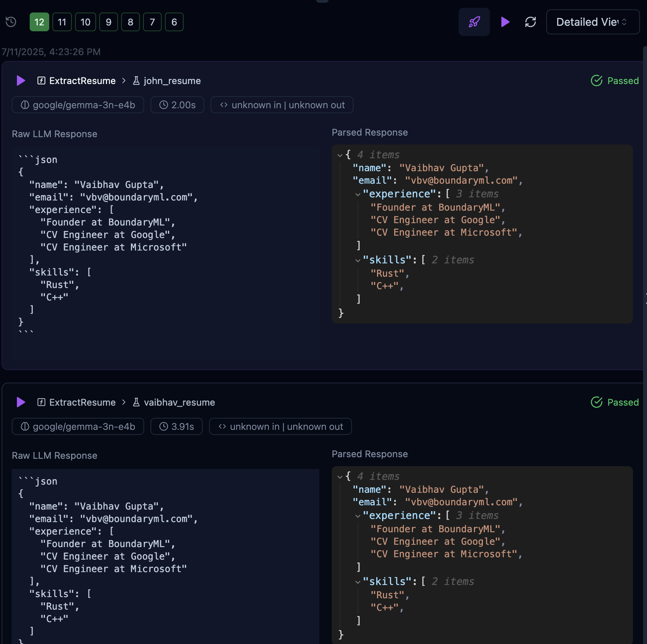This screenshot has height=644, width=647.
Task: Click Passed status of vaibhav_resume test
Action: pyautogui.click(x=615, y=402)
